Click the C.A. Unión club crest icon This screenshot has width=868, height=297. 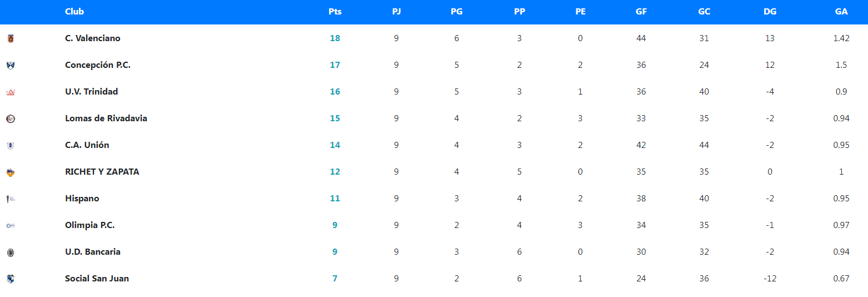click(11, 146)
